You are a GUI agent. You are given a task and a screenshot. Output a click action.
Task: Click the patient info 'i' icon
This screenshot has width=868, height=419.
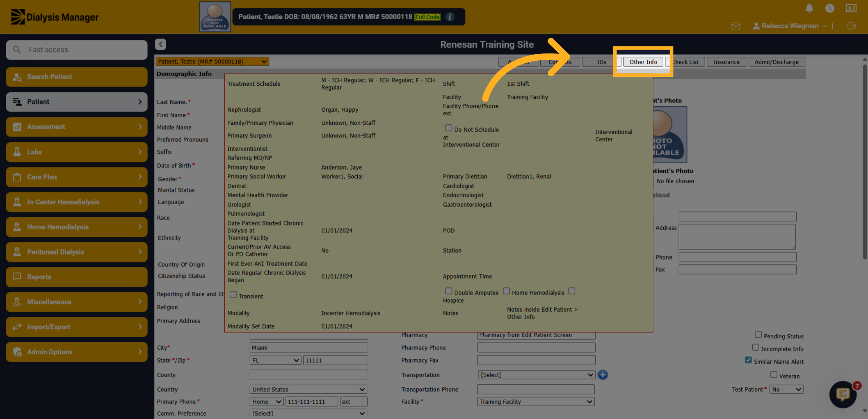[450, 17]
